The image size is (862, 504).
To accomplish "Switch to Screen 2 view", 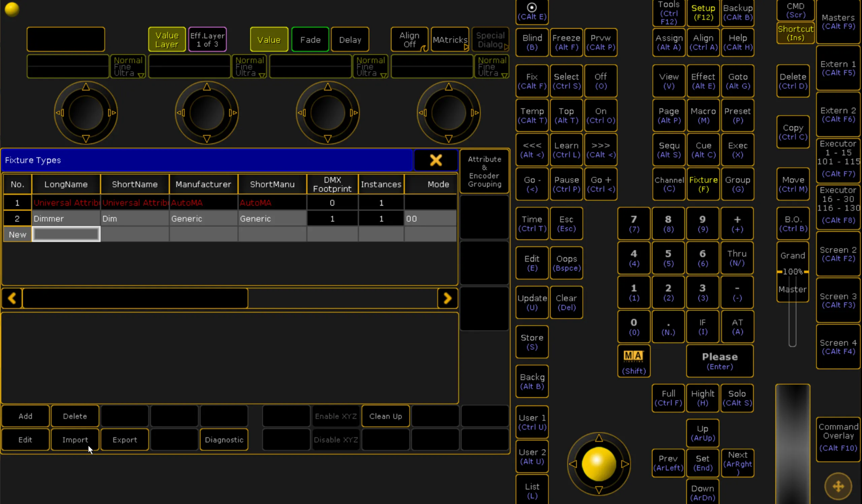I will (x=838, y=254).
